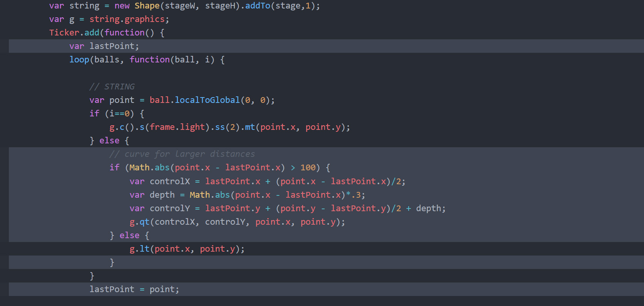Click the 'localToGlobal' method name
The height and width of the screenshot is (306, 644).
click(x=208, y=100)
